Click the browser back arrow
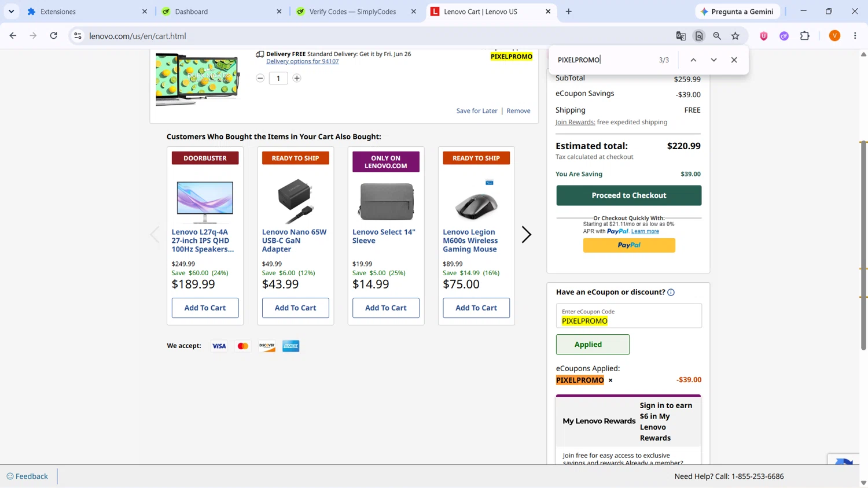The height and width of the screenshot is (488, 868). pyautogui.click(x=13, y=36)
